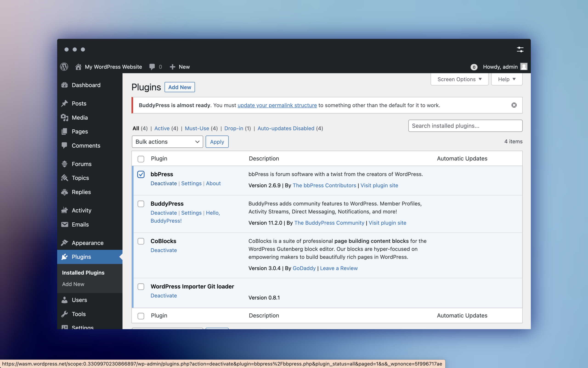Expand the Screen Options panel
The image size is (588, 368).
[459, 79]
